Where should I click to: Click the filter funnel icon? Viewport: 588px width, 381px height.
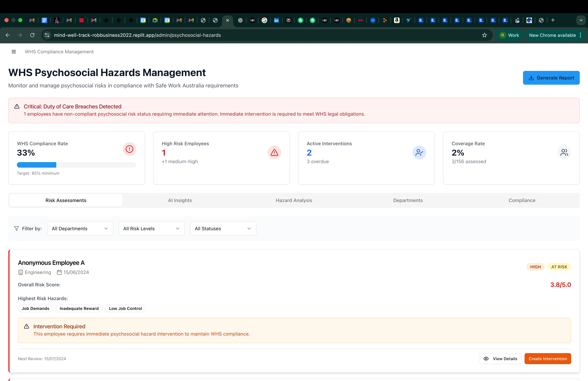(17, 229)
